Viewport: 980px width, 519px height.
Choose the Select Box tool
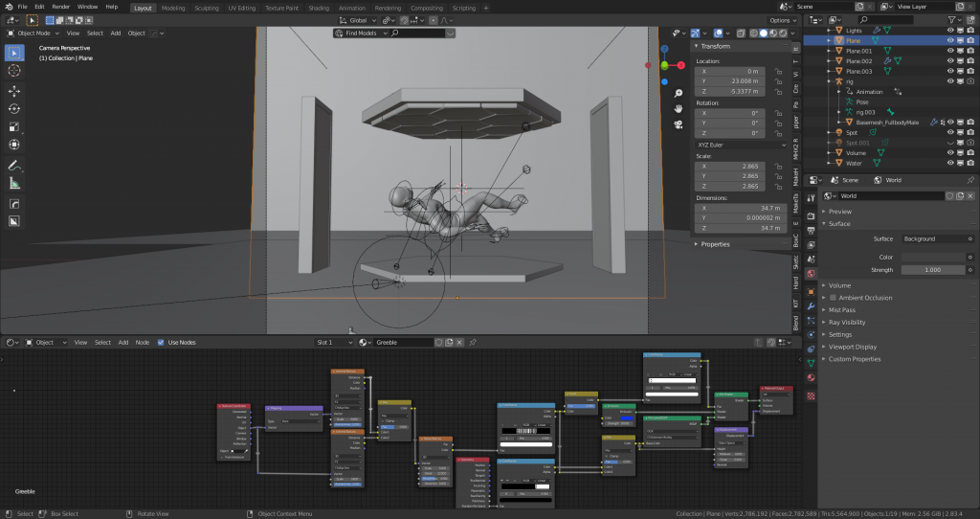[x=14, y=53]
